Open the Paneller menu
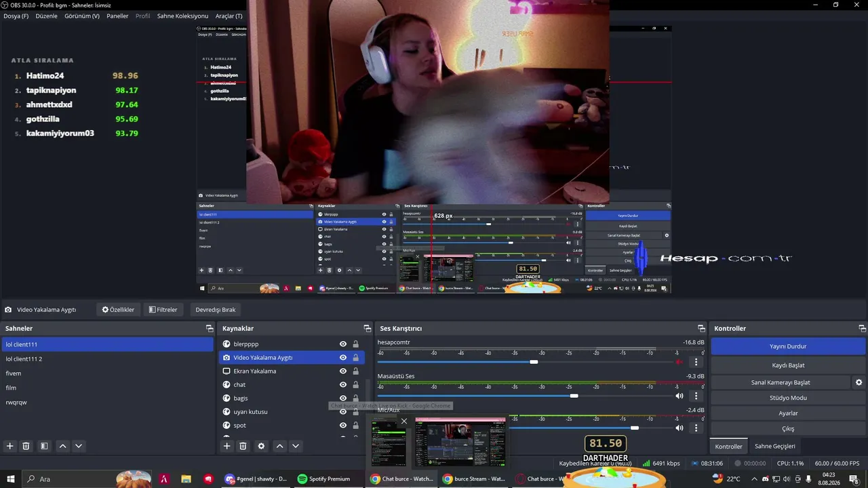The width and height of the screenshot is (868, 488). point(117,16)
